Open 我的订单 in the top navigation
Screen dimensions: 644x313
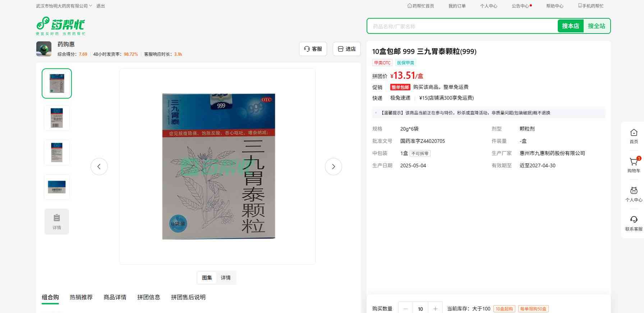[457, 6]
